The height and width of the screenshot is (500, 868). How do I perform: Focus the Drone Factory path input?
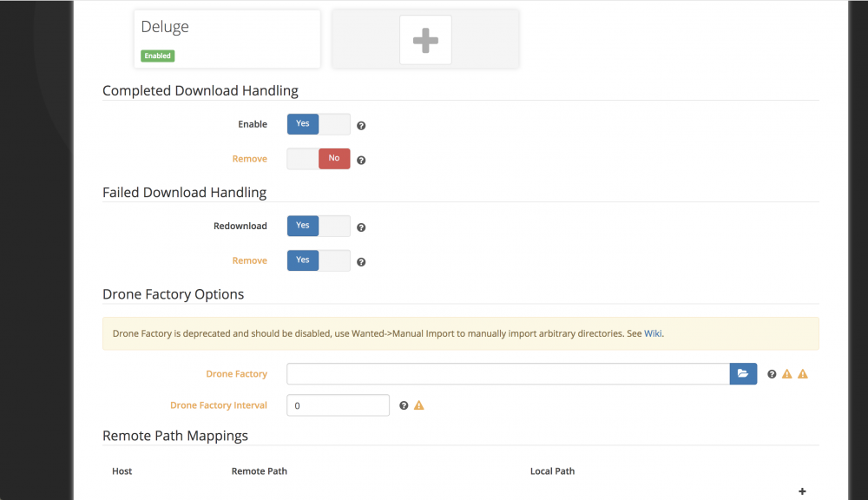tap(508, 374)
